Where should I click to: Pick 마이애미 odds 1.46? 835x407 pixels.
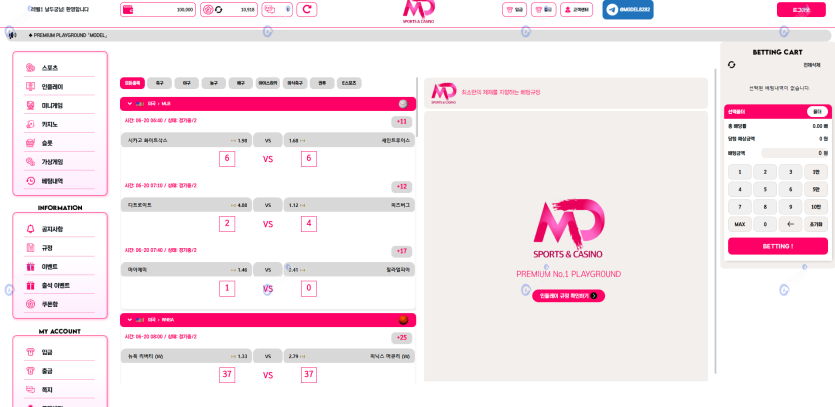186,270
